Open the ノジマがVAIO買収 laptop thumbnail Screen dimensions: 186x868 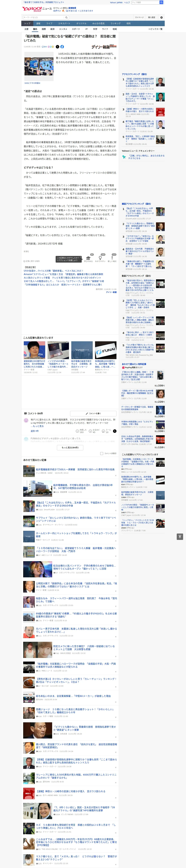tap(58, 350)
